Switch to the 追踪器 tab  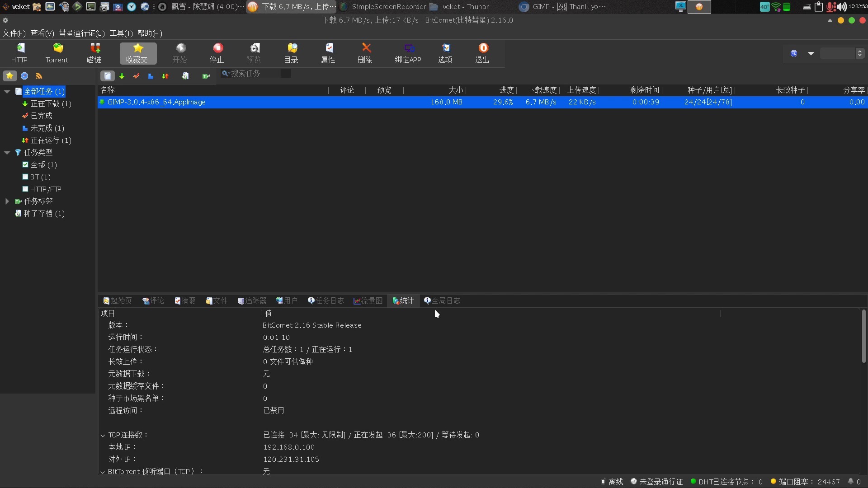[x=252, y=300]
